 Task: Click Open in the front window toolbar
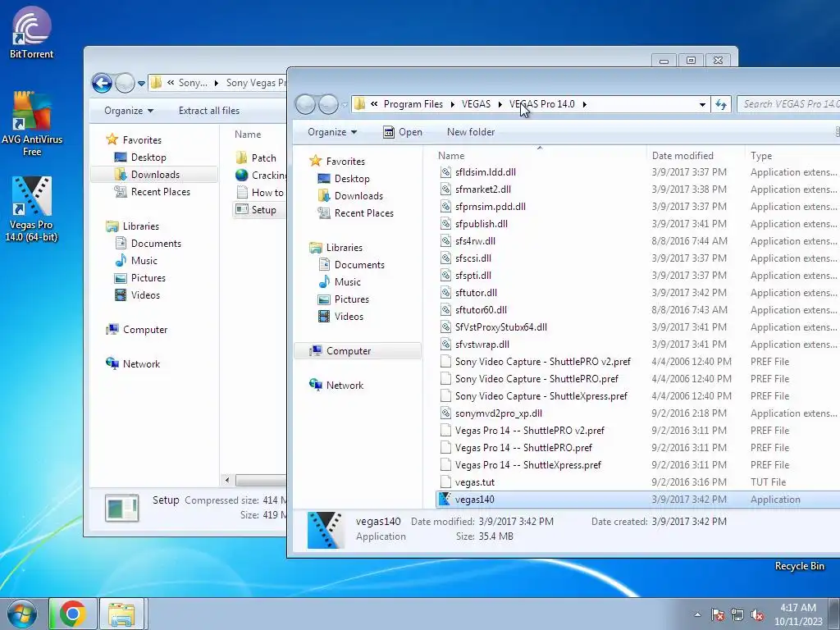coord(403,132)
